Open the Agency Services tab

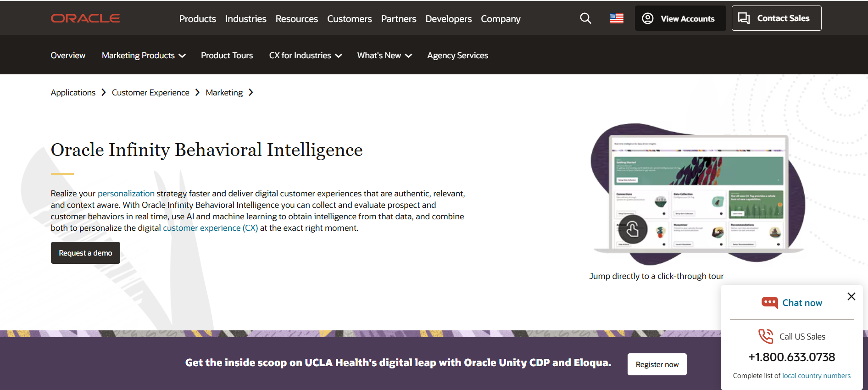(x=457, y=56)
